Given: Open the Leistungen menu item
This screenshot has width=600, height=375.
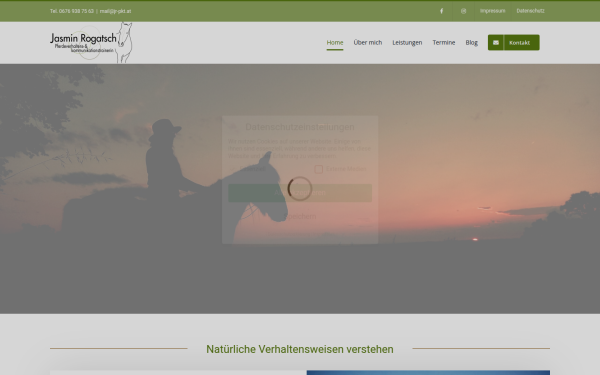Looking at the screenshot, I should tap(407, 42).
